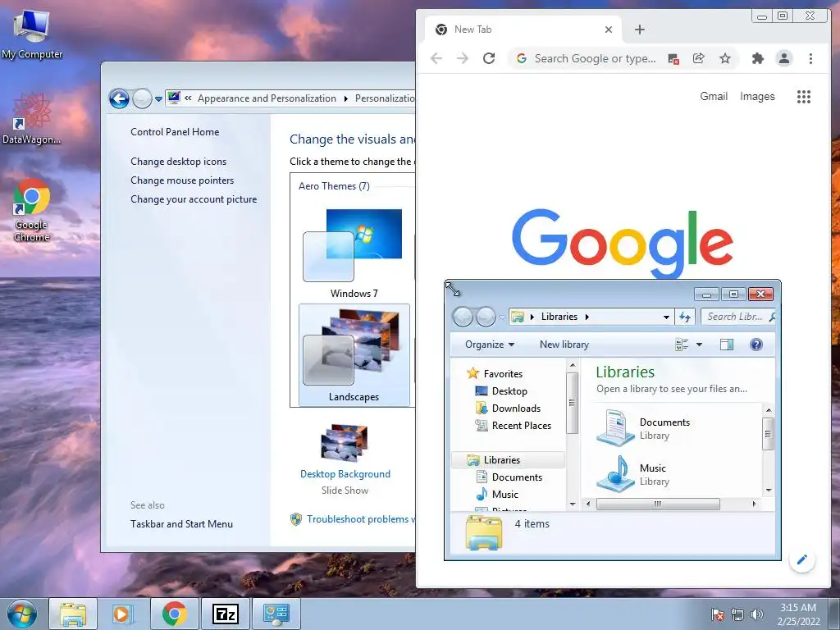
Task: Open Control Panel recent pages dropdown
Action: click(158, 99)
